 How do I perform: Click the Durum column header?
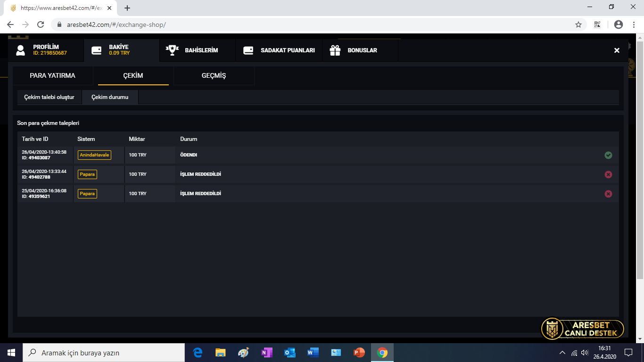[189, 139]
